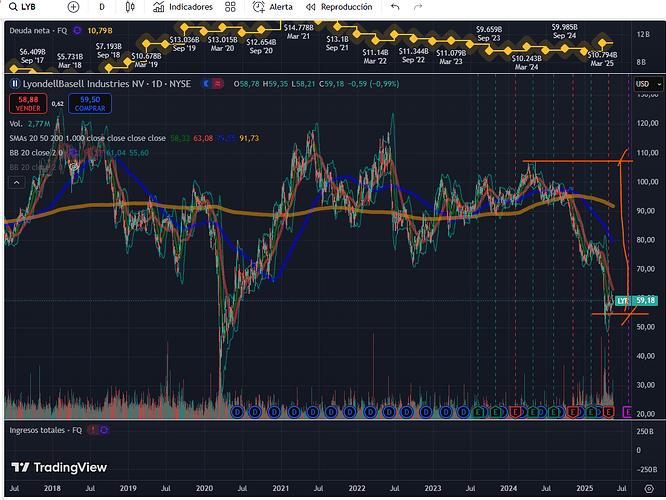
Task: Click the spread value 0,62 between buttons
Action: 58,104
